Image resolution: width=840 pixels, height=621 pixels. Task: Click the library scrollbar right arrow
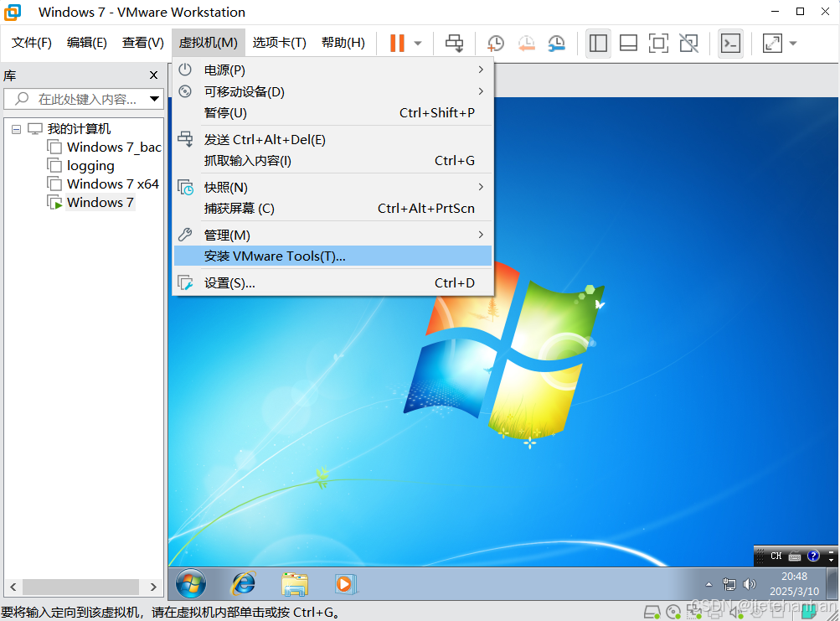point(154,587)
